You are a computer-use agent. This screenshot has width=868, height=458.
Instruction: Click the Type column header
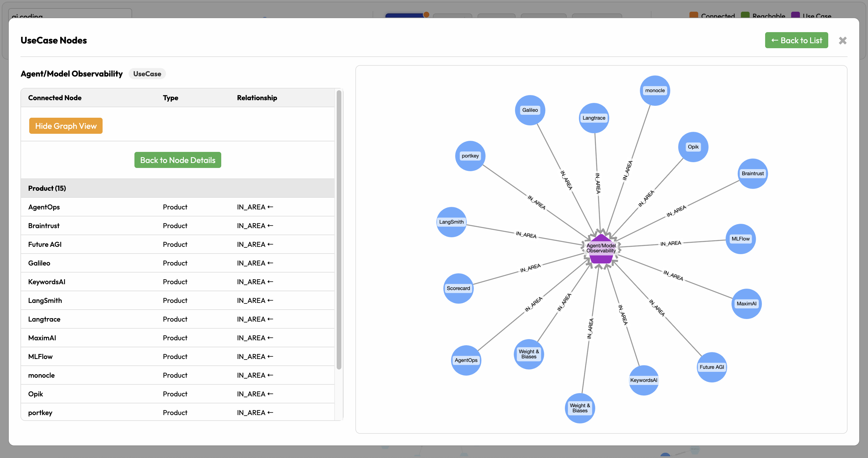click(170, 98)
